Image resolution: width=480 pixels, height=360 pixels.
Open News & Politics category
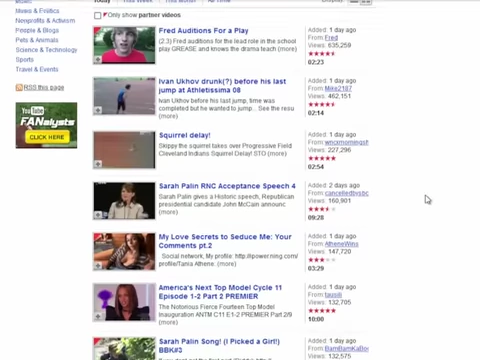pos(37,11)
